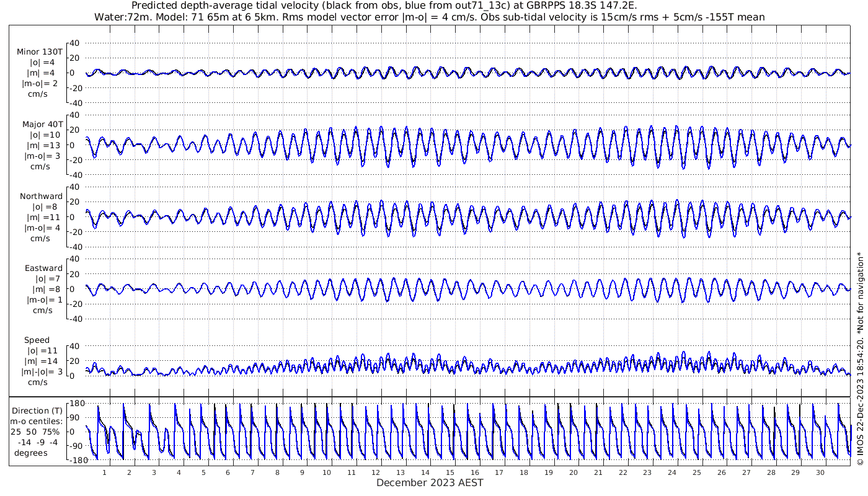This screenshot has height=496, width=868.
Task: Click the '|m-o|= 4' value under Northward
Action: [x=42, y=228]
